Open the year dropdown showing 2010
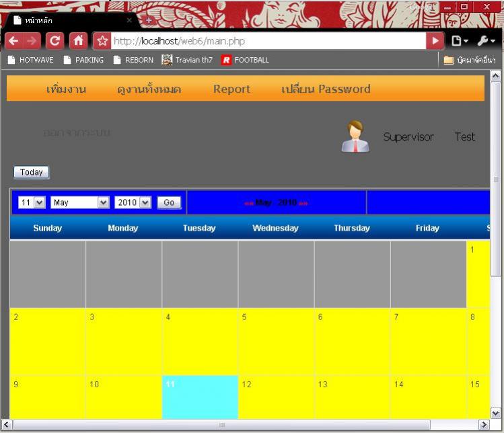The width and height of the screenshot is (504, 433). click(133, 202)
